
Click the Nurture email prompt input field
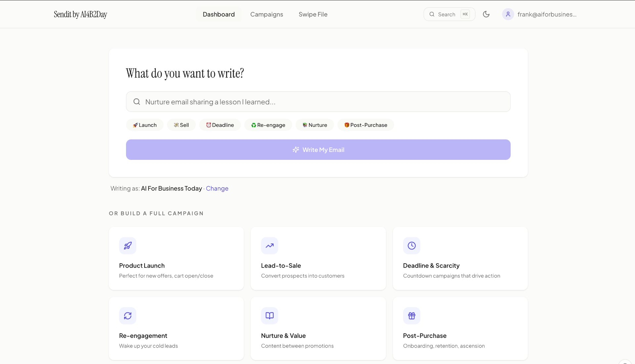click(318, 102)
